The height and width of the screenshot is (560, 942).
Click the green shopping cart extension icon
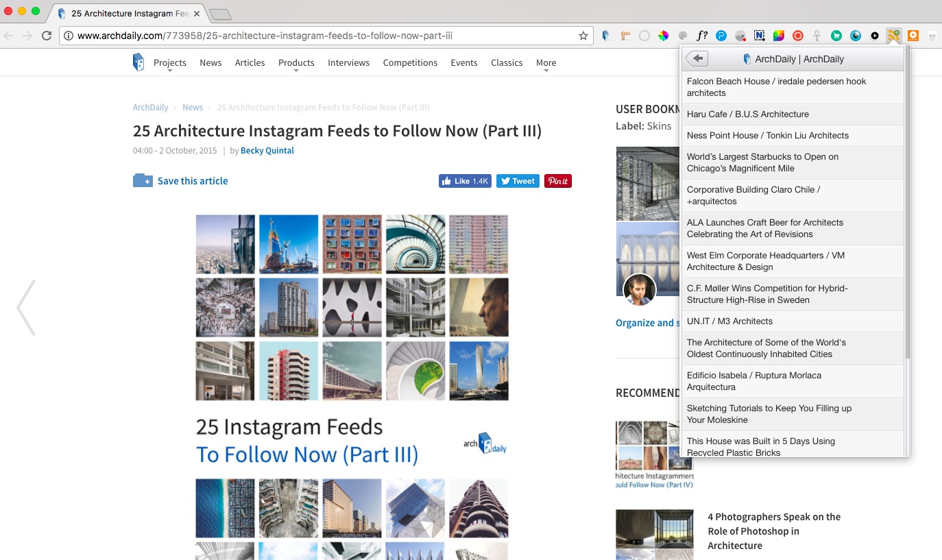[836, 36]
